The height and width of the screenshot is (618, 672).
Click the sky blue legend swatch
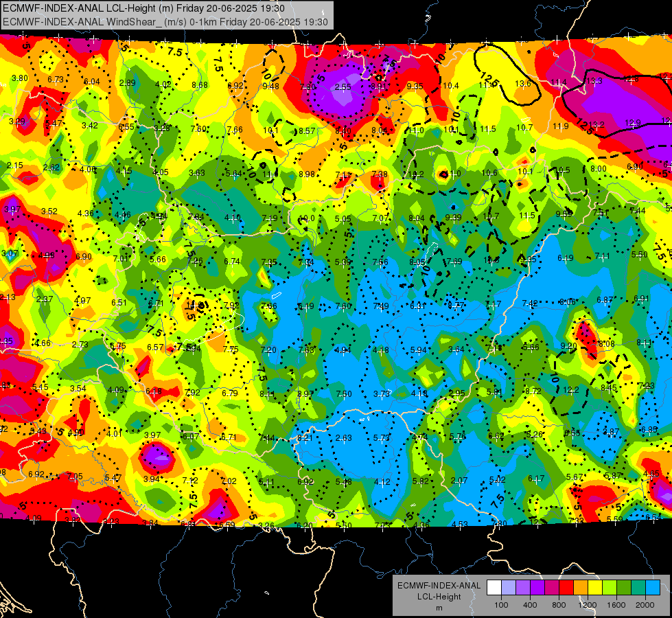653,588
